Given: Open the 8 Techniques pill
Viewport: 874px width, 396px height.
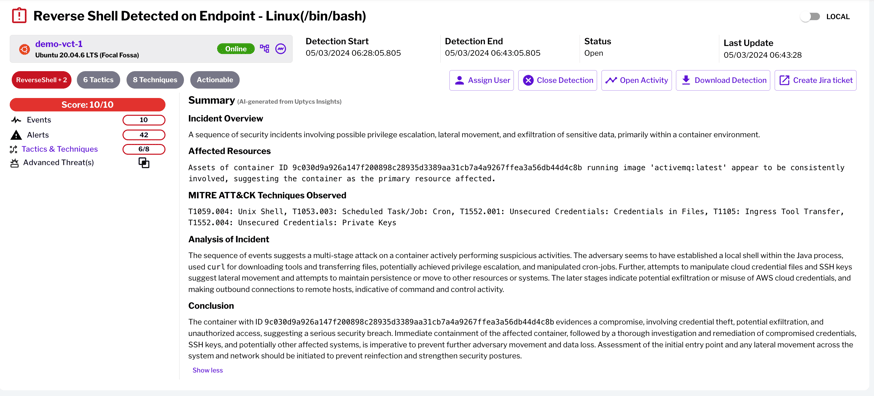Looking at the screenshot, I should click(x=155, y=80).
